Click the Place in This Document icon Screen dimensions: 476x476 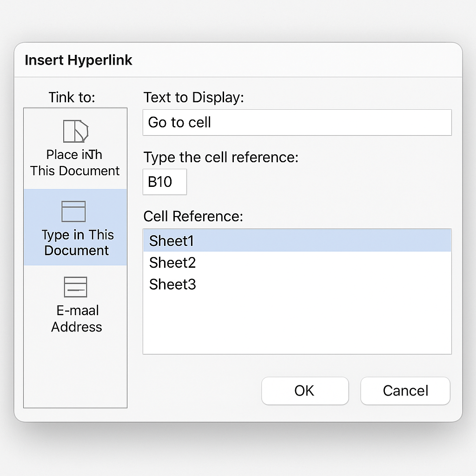(x=75, y=131)
